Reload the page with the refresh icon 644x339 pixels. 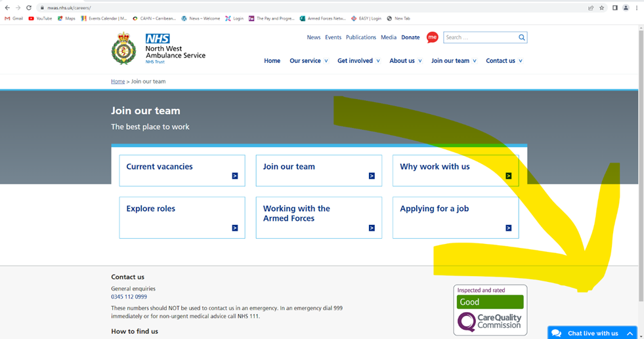(x=29, y=8)
